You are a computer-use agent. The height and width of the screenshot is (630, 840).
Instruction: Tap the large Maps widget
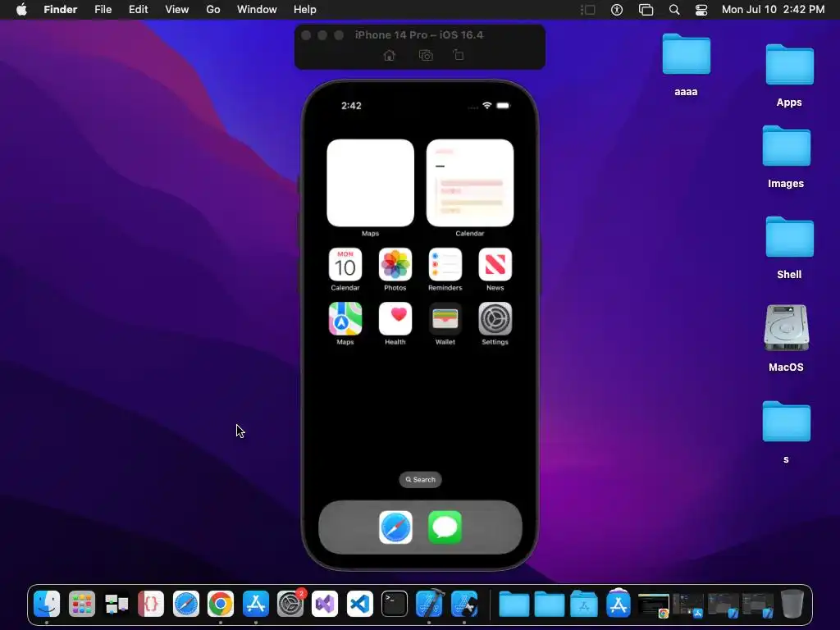[370, 183]
